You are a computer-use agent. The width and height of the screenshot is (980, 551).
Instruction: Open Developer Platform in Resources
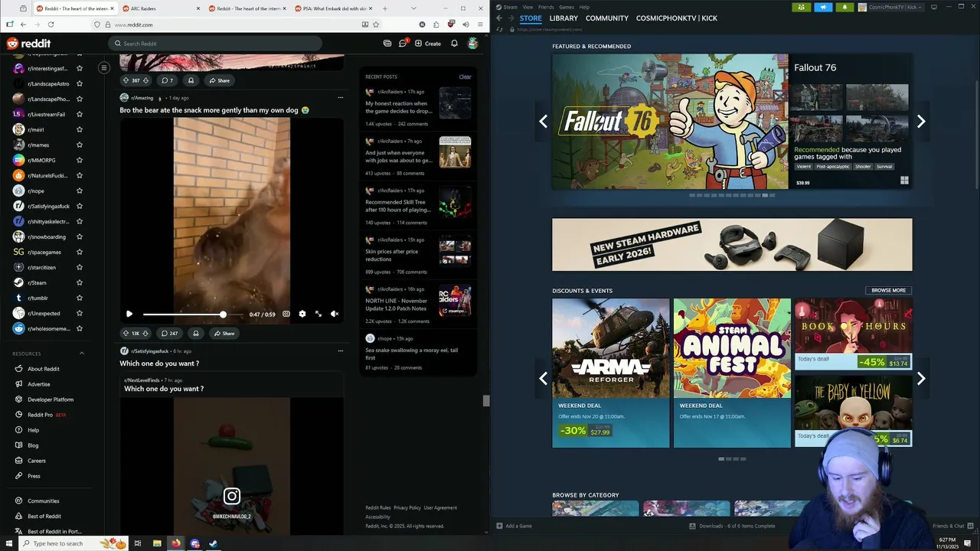[51, 399]
